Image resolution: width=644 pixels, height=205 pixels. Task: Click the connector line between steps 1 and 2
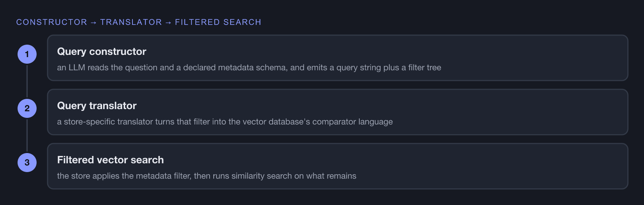(27, 81)
